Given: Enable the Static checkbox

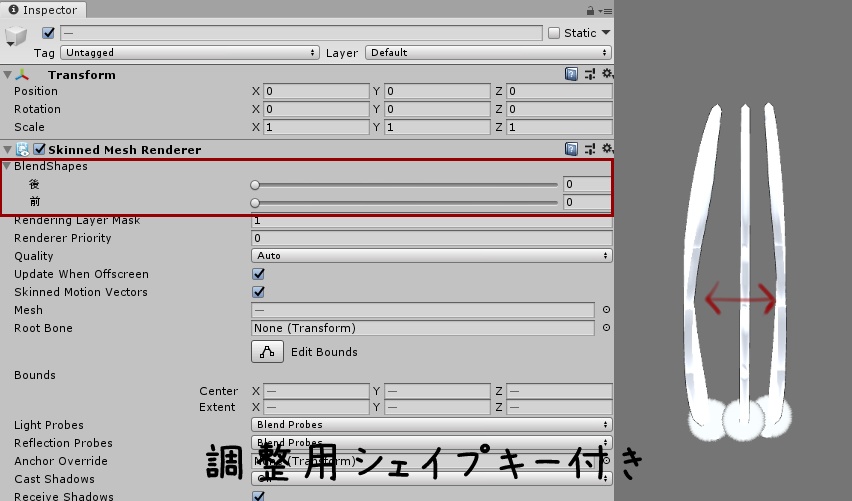Looking at the screenshot, I should click(x=554, y=33).
